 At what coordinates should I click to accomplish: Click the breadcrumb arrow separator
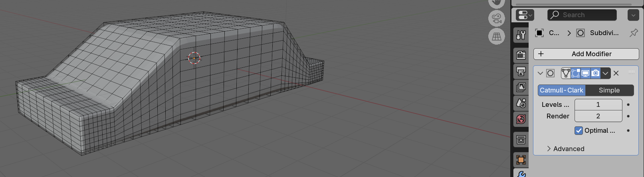tap(569, 33)
